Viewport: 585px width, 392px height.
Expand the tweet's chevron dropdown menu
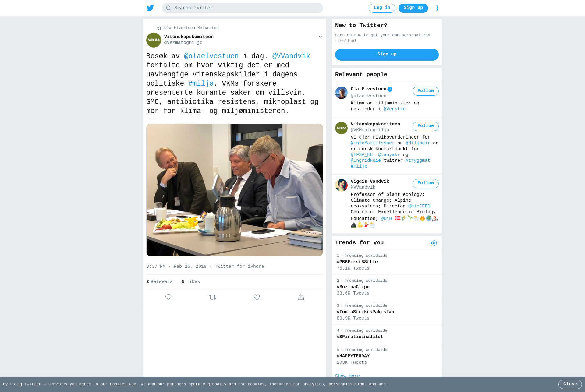(321, 37)
